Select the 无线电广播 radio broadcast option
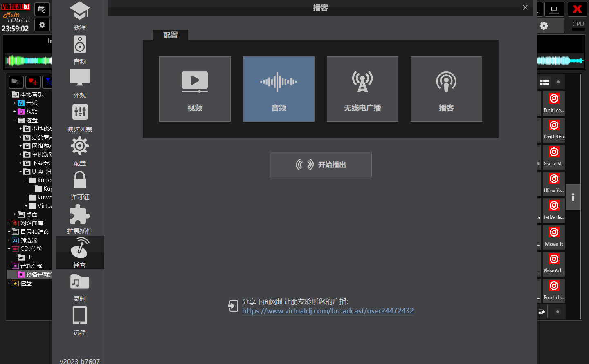Image resolution: width=589 pixels, height=364 pixels. [x=362, y=89]
